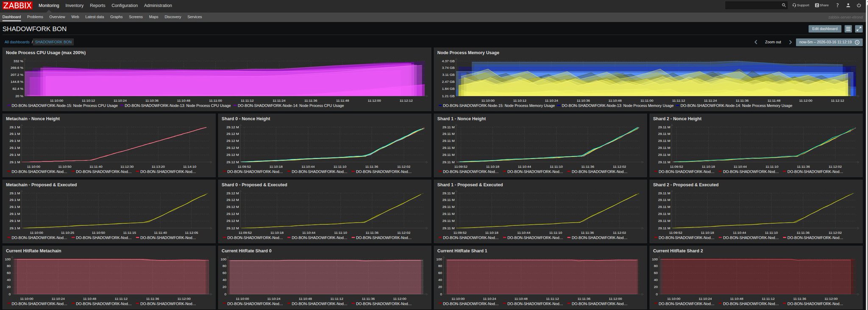Screen dimensions: 868x310
Task: Open the now-5m time period selector
Action: point(829,42)
